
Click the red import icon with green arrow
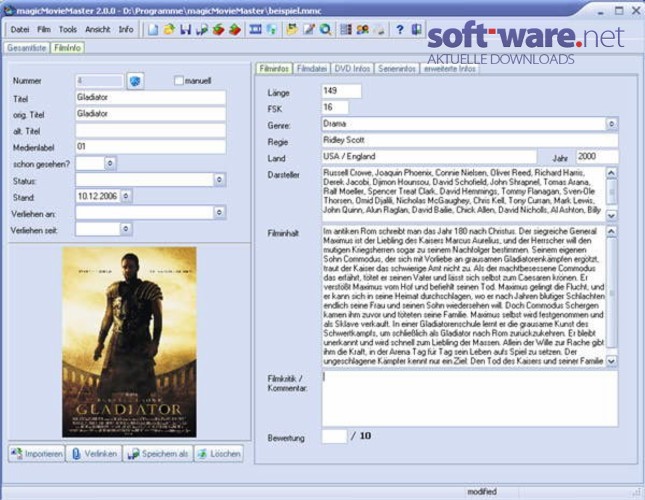coord(218,30)
